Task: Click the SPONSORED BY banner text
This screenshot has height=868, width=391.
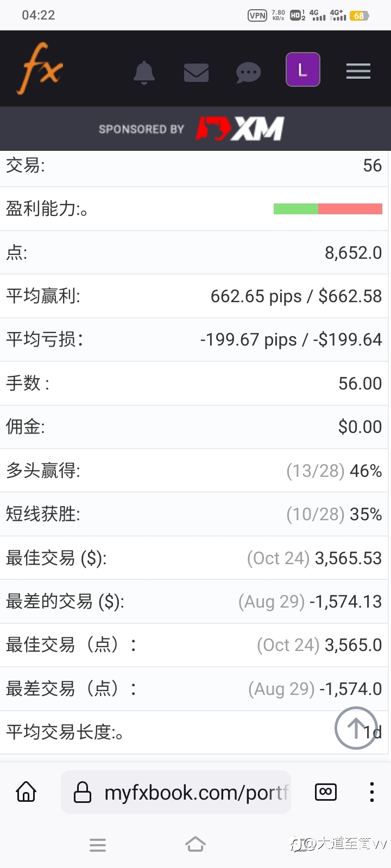Action: pyautogui.click(x=142, y=129)
